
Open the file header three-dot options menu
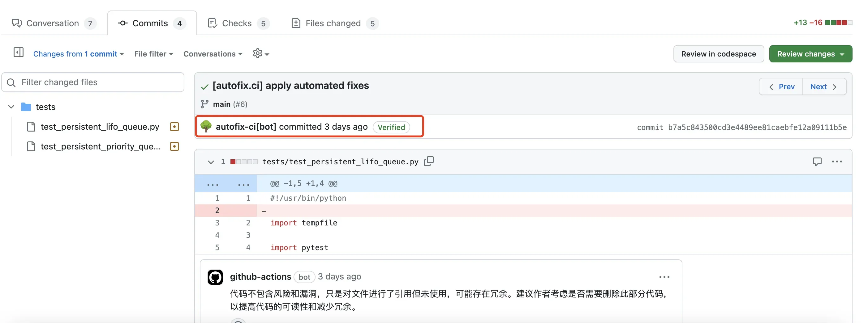[837, 161]
